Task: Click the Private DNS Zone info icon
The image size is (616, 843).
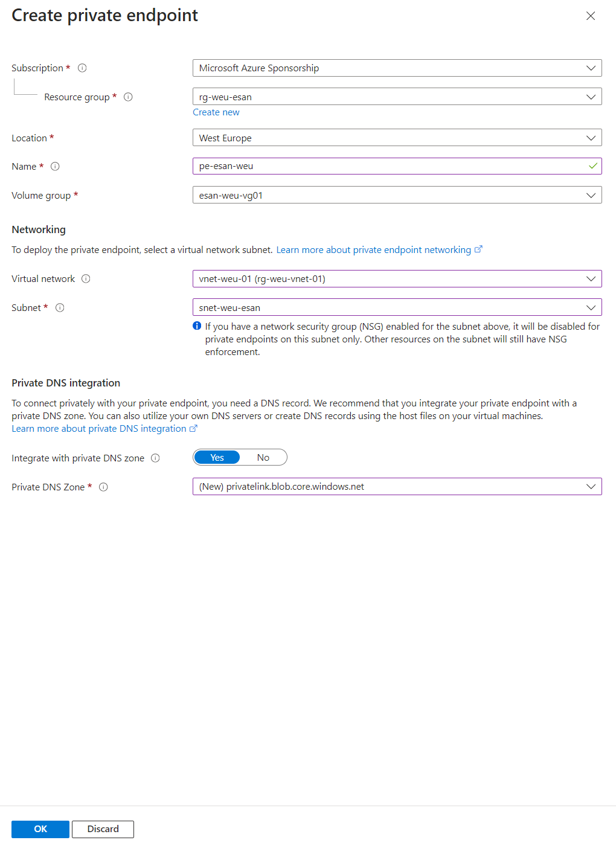Action: [x=103, y=487]
